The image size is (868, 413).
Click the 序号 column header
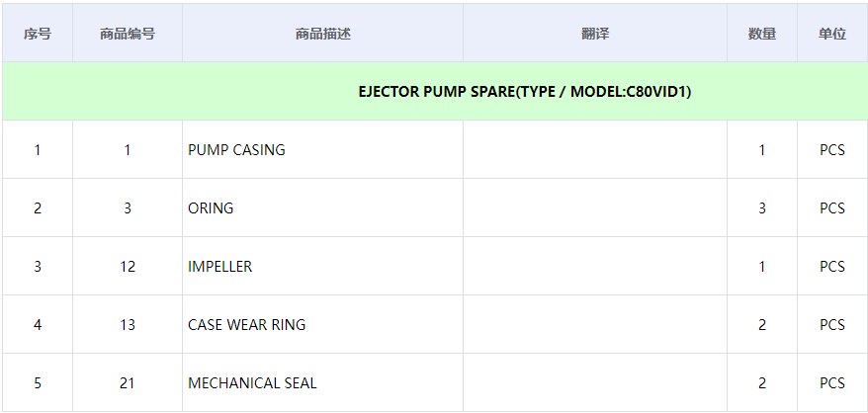pyautogui.click(x=38, y=34)
